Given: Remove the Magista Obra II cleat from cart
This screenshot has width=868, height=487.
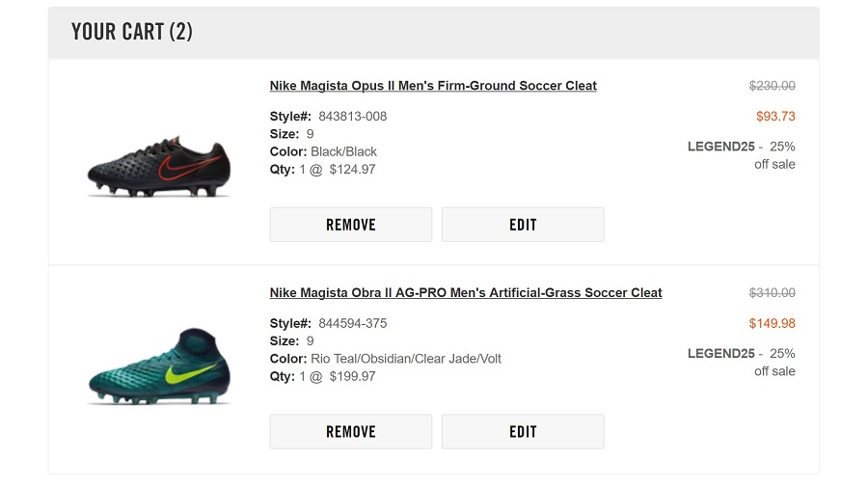Looking at the screenshot, I should 351,432.
